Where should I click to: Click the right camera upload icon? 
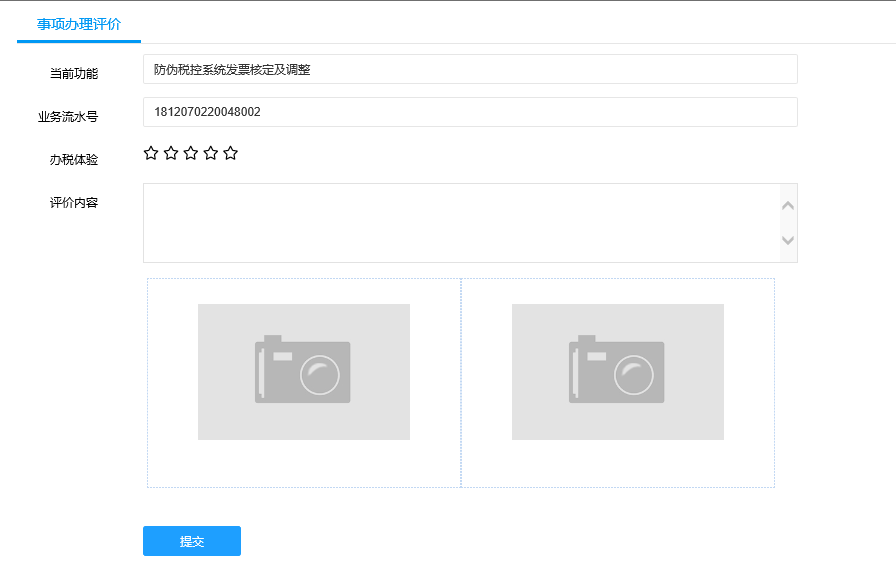[x=617, y=371]
